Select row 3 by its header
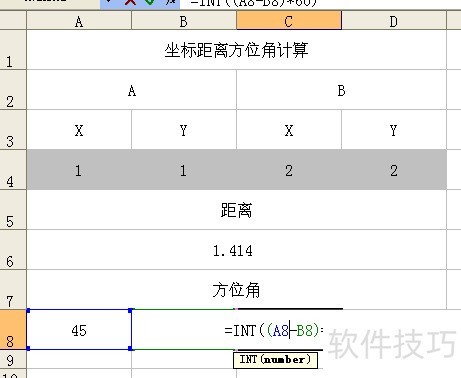This screenshot has width=461, height=378. 13,130
